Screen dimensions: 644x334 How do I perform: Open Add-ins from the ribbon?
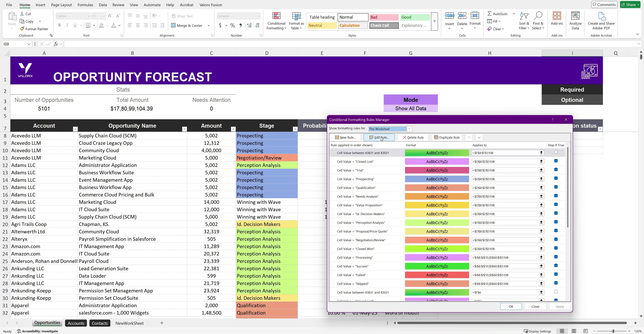[557, 18]
